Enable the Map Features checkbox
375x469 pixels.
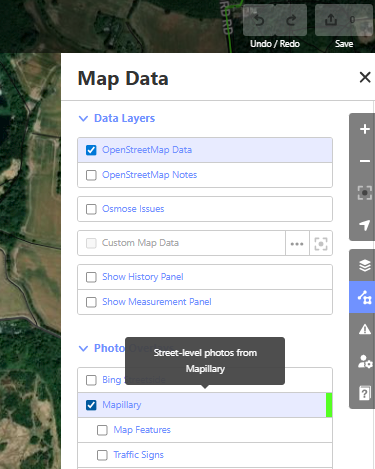[x=102, y=430]
